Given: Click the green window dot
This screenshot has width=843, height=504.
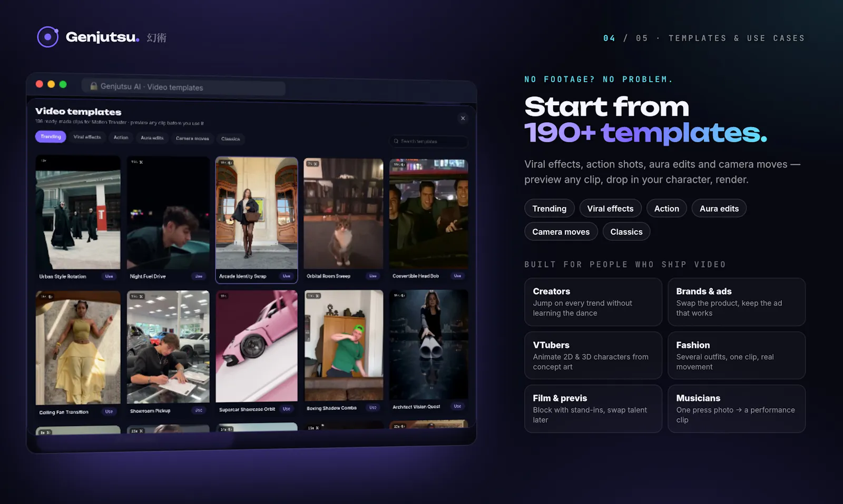Looking at the screenshot, I should pyautogui.click(x=63, y=84).
